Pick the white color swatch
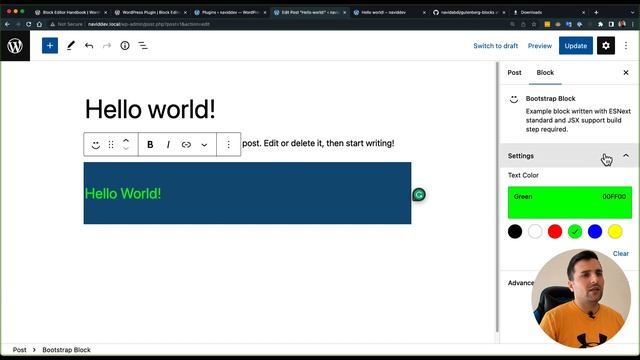The image size is (640, 360). [535, 232]
